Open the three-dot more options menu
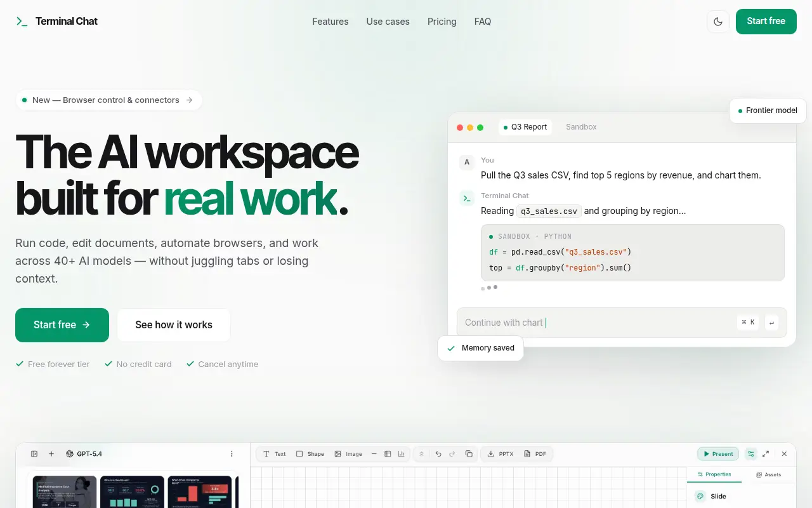The width and height of the screenshot is (812, 508). [232, 454]
